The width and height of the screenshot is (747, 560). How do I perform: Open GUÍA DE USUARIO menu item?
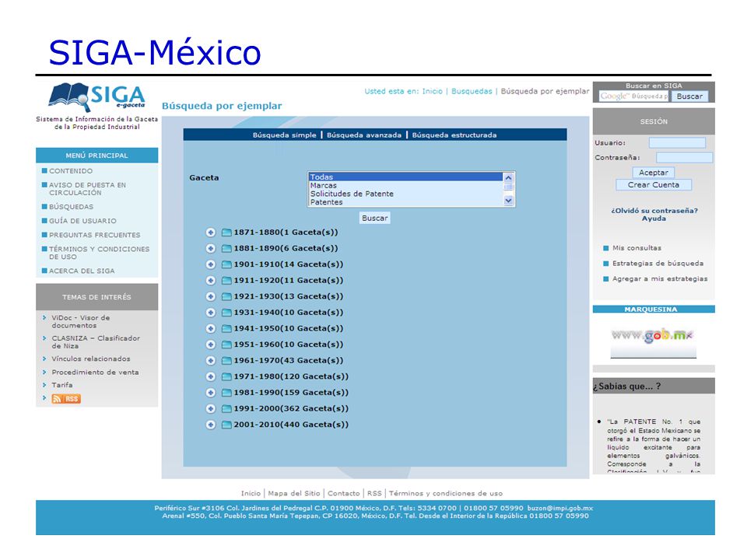[x=83, y=221]
